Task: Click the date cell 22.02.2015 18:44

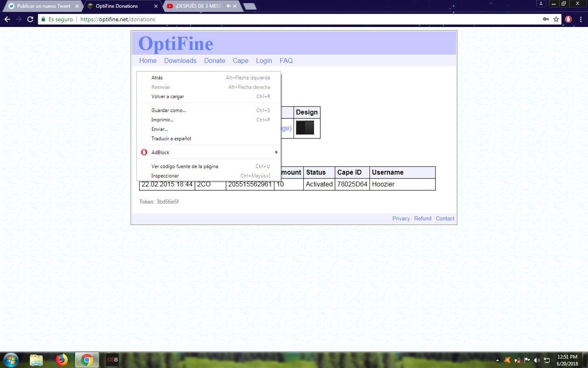Action: tap(167, 184)
